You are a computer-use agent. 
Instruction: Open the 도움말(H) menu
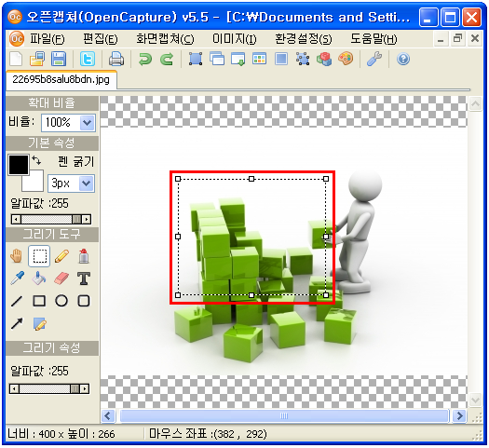[374, 39]
